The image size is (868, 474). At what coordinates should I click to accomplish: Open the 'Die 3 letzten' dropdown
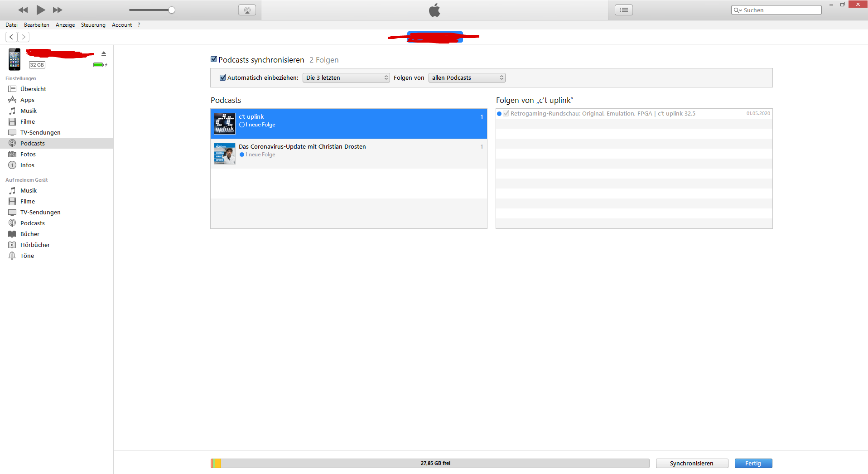(346, 77)
